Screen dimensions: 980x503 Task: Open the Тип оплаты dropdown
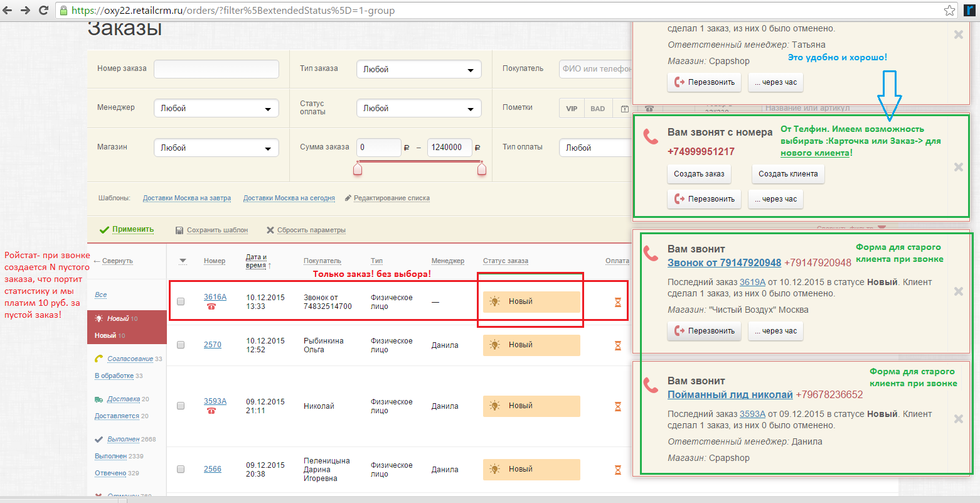[x=595, y=148]
